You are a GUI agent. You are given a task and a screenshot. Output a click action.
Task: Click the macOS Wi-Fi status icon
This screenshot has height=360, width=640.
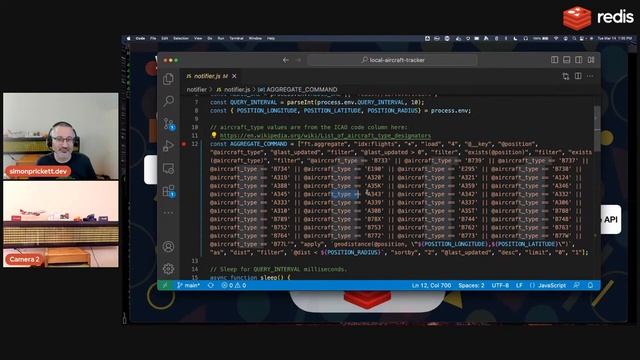click(x=556, y=38)
